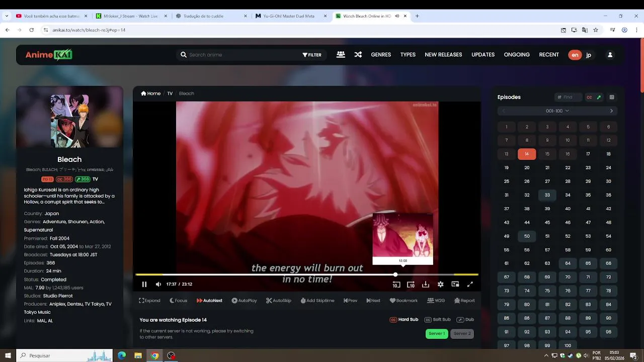Image resolution: width=644 pixels, height=362 pixels.
Task: Enter fullscreen on the video player
Action: (x=470, y=285)
